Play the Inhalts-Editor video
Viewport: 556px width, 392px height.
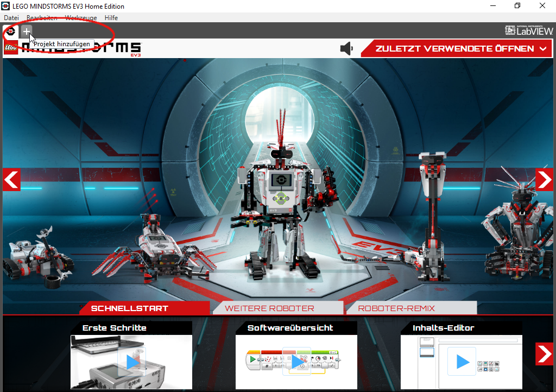click(x=462, y=362)
